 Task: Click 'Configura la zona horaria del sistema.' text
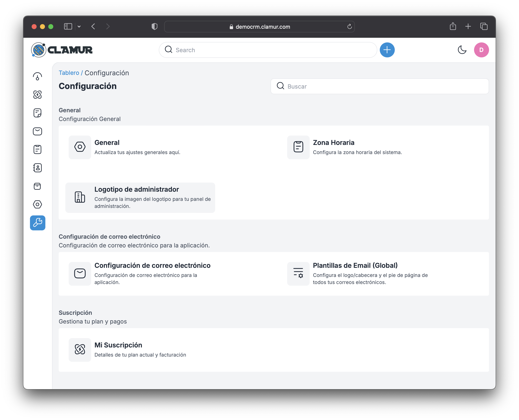[357, 152]
